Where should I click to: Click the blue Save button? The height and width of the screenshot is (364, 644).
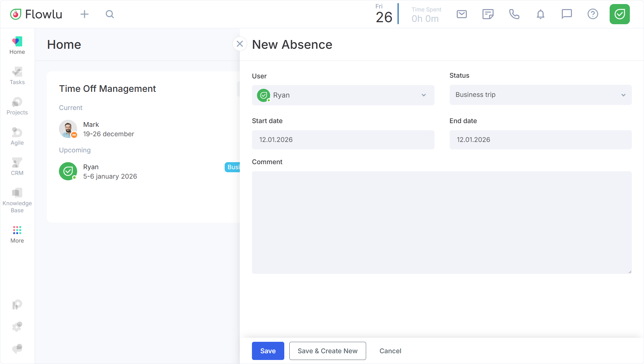pyautogui.click(x=268, y=351)
